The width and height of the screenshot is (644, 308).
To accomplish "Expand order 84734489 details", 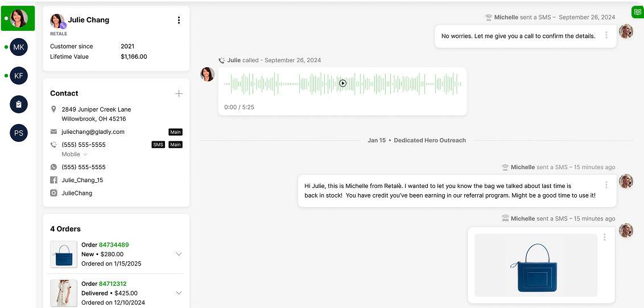I will pos(179,254).
